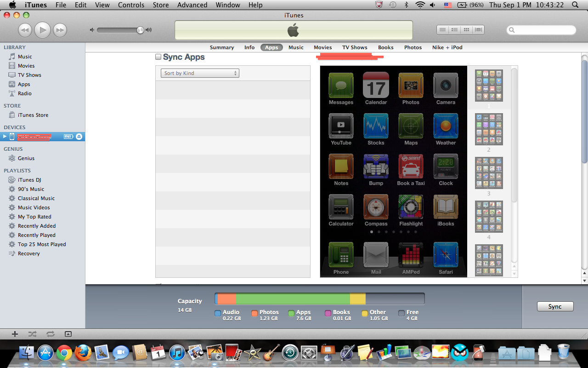The image size is (588, 368).
Task: Skip to the previous track
Action: (25, 30)
